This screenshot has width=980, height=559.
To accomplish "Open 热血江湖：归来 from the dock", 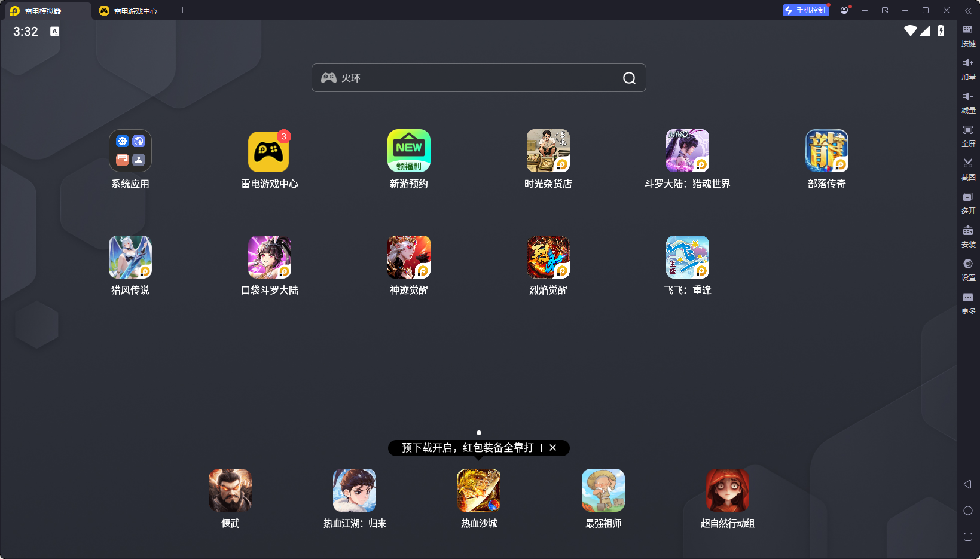I will (x=355, y=490).
